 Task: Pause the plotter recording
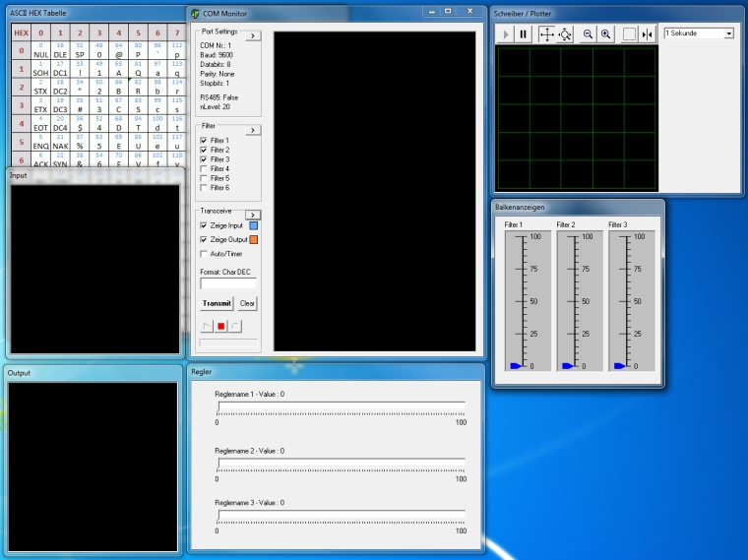tap(524, 33)
